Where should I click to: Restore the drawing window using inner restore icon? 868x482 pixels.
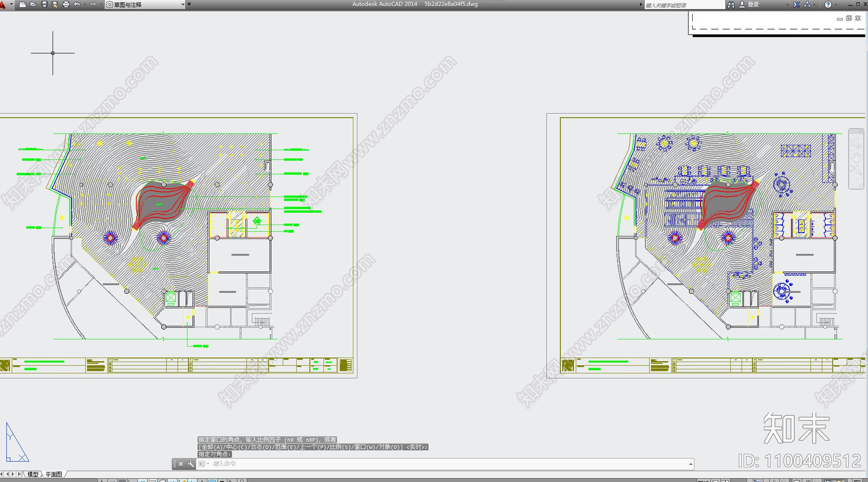coord(849,18)
